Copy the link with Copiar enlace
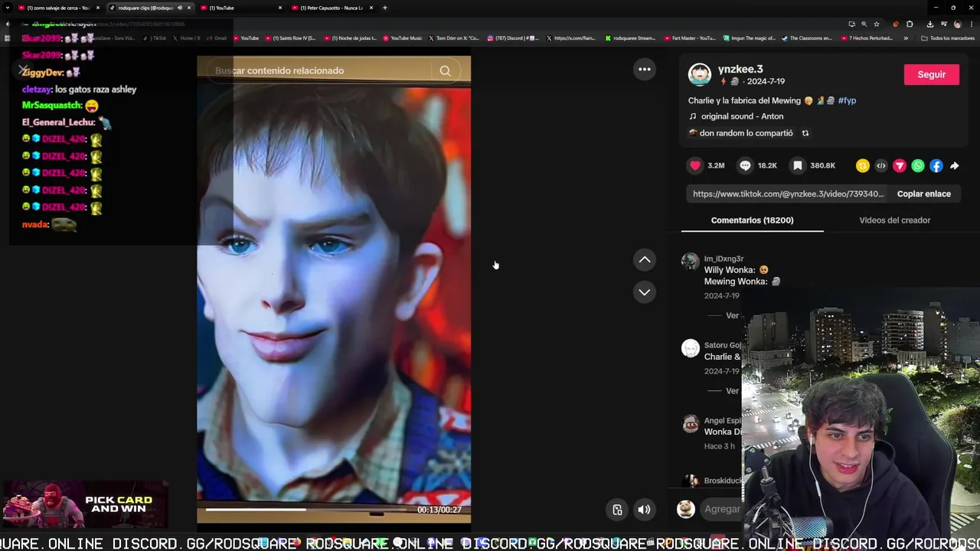This screenshot has width=980, height=551. pyautogui.click(x=923, y=194)
